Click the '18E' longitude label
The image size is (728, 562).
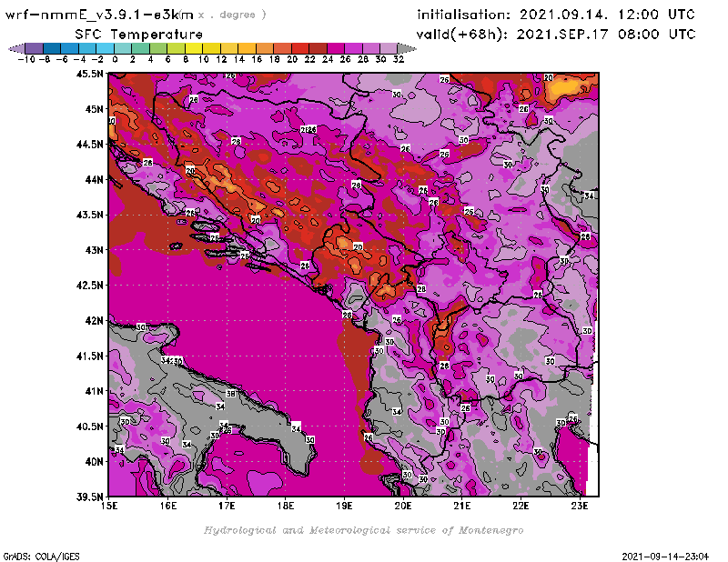click(x=286, y=506)
